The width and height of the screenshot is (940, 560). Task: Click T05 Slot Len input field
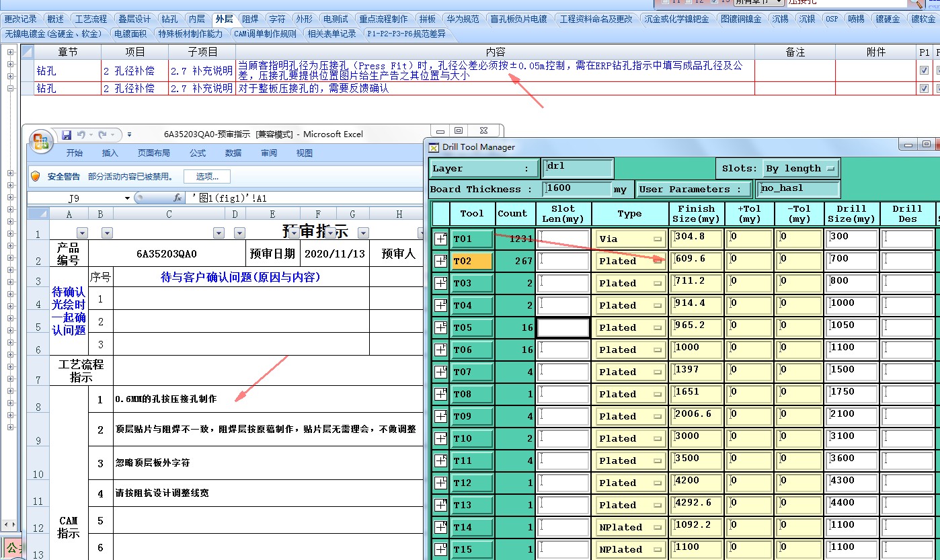click(x=563, y=327)
